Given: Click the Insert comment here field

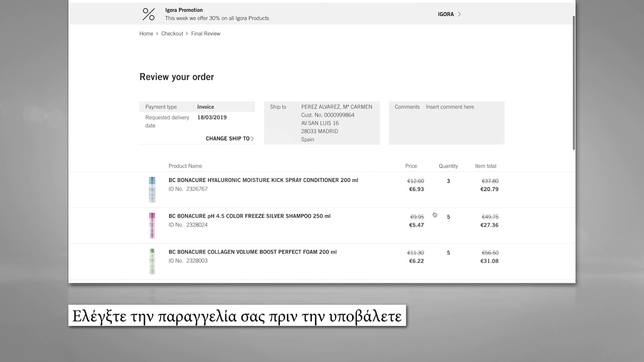Looking at the screenshot, I should pyautogui.click(x=450, y=107).
